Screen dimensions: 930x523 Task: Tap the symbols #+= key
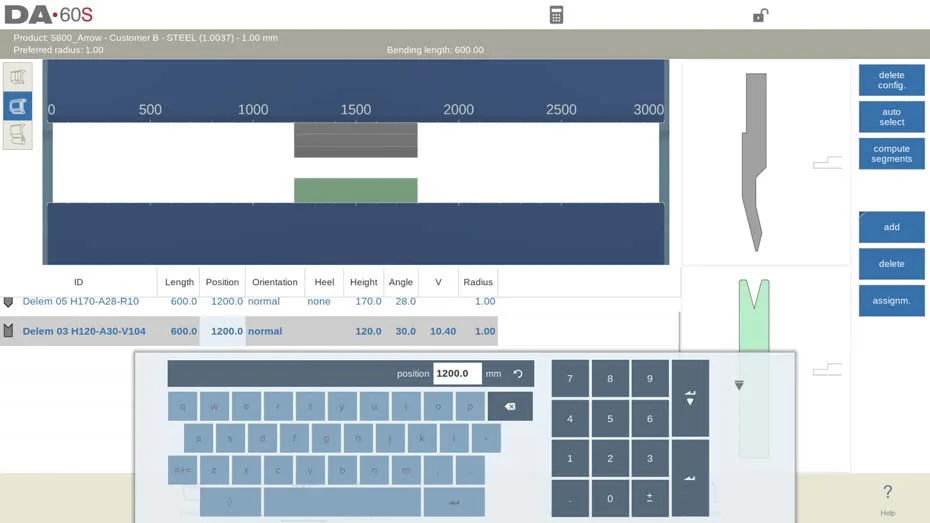click(183, 470)
